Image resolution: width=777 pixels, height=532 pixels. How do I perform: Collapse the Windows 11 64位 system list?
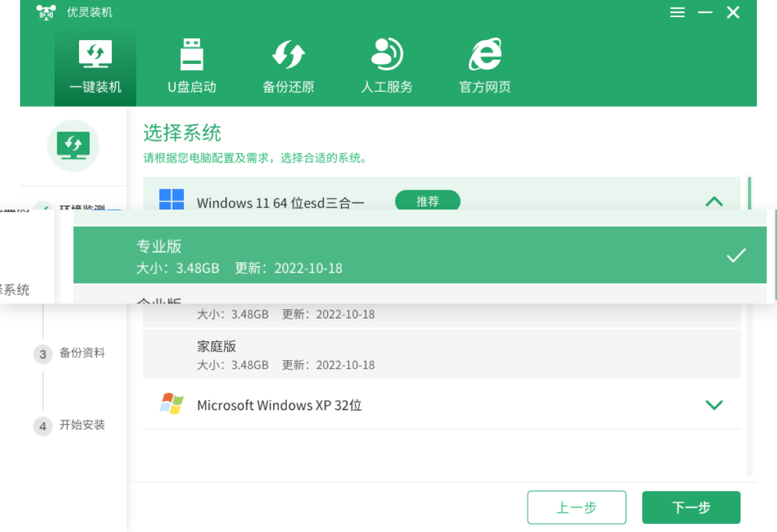[x=714, y=201]
